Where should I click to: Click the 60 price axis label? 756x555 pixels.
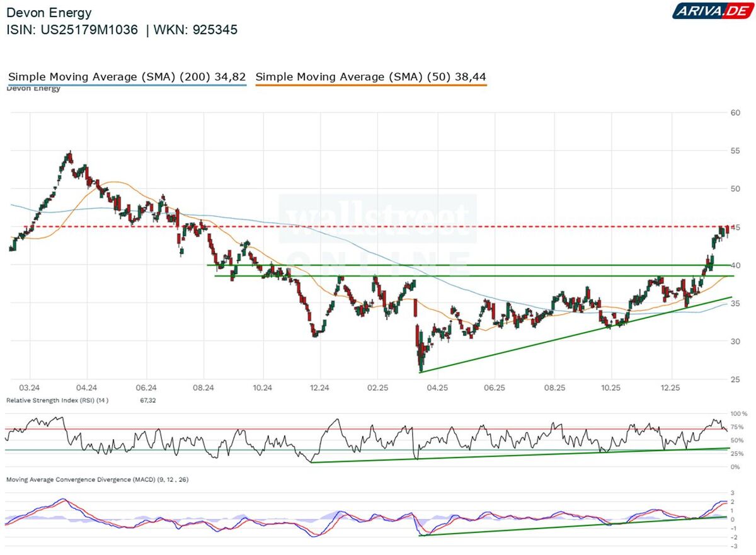(x=735, y=113)
